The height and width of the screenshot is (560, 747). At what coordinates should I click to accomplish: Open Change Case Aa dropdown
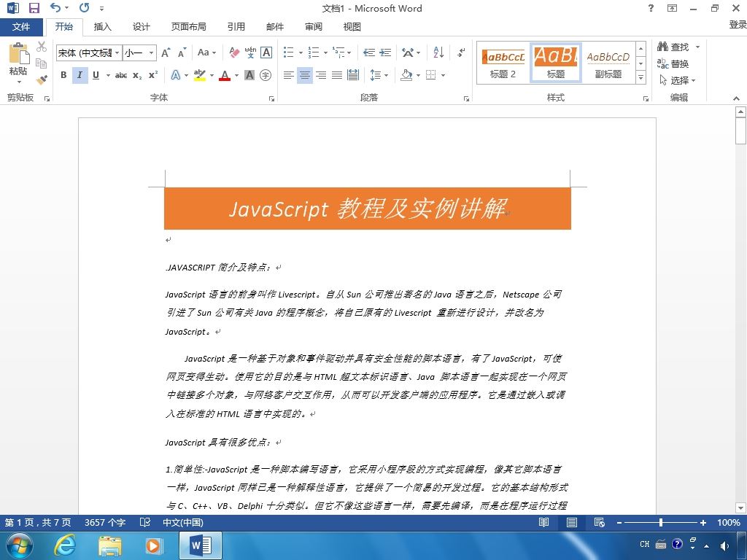pos(206,52)
